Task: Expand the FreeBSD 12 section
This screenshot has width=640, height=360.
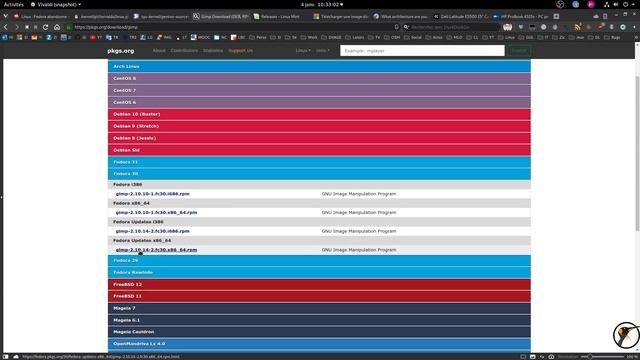Action: tap(319, 284)
